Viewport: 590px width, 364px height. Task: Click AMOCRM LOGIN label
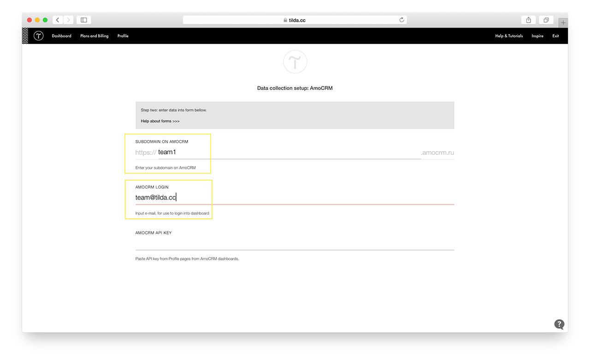(x=152, y=187)
